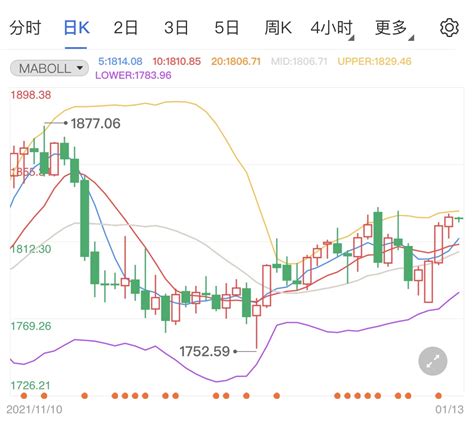Open the 4小时 interval dropdown
Screen dimensions: 474x422
332,29
